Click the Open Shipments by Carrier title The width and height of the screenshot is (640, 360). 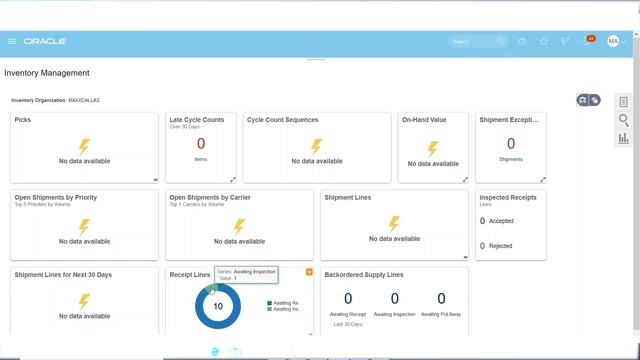point(210,197)
